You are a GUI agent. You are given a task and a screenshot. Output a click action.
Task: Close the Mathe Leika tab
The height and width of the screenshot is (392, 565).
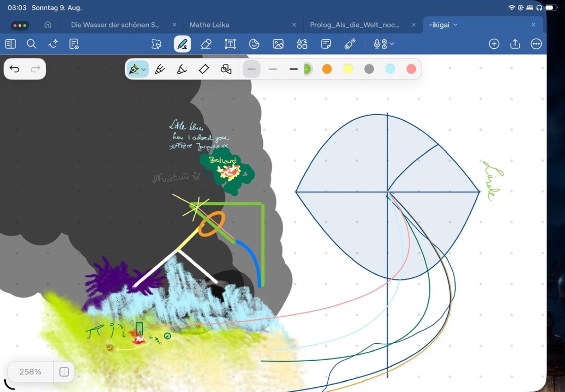click(x=294, y=25)
